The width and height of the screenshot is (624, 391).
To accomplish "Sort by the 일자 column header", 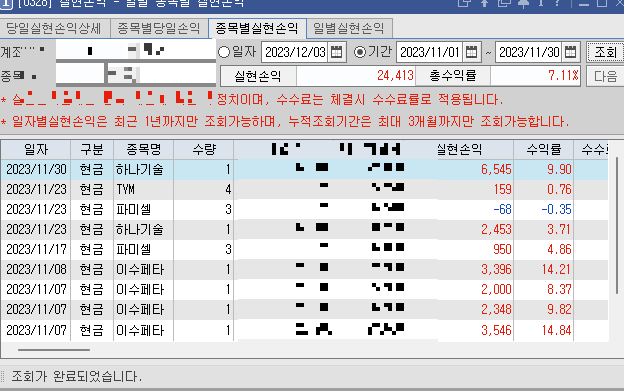I will (x=36, y=150).
